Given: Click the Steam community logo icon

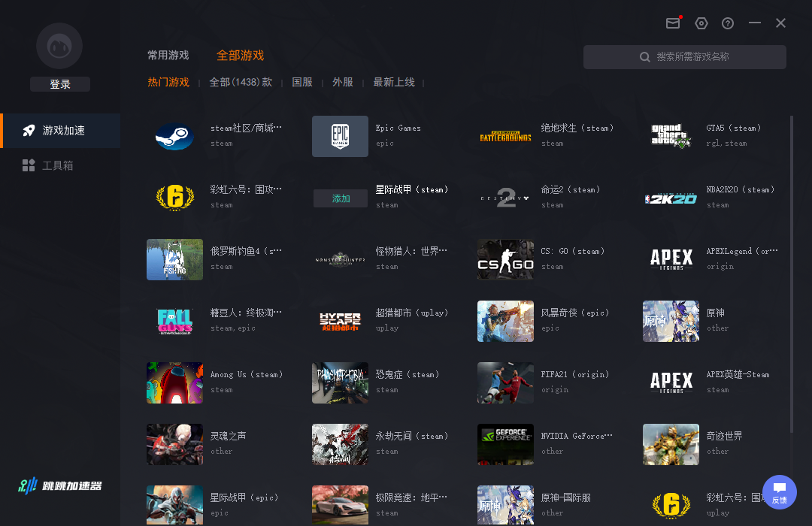Looking at the screenshot, I should (174, 137).
